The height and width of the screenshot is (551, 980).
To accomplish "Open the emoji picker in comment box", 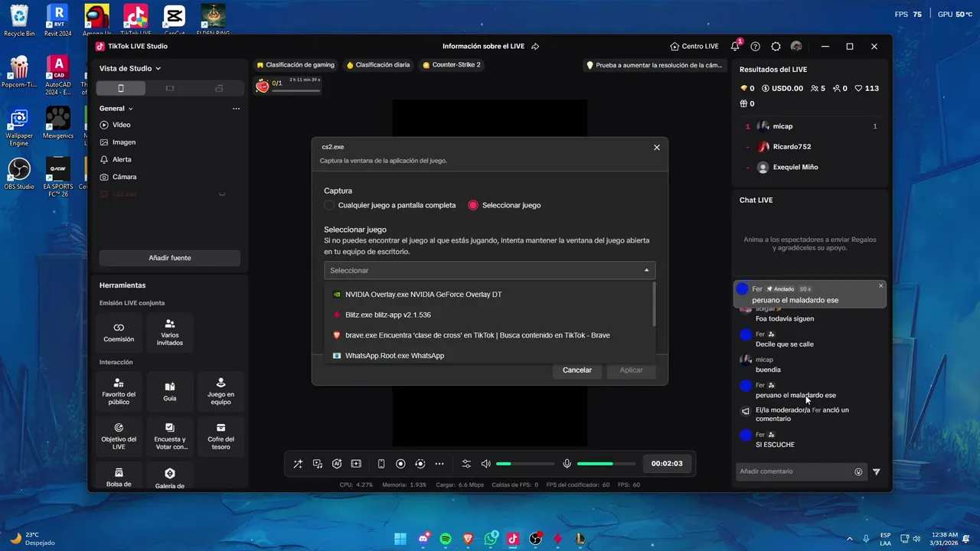I will click(858, 472).
